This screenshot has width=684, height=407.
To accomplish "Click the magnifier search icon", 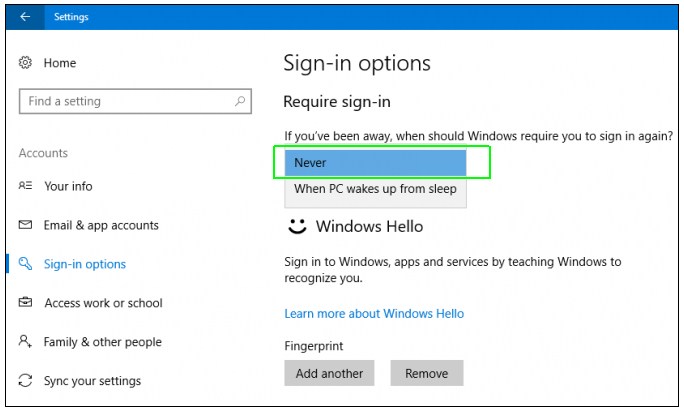I will coord(240,101).
